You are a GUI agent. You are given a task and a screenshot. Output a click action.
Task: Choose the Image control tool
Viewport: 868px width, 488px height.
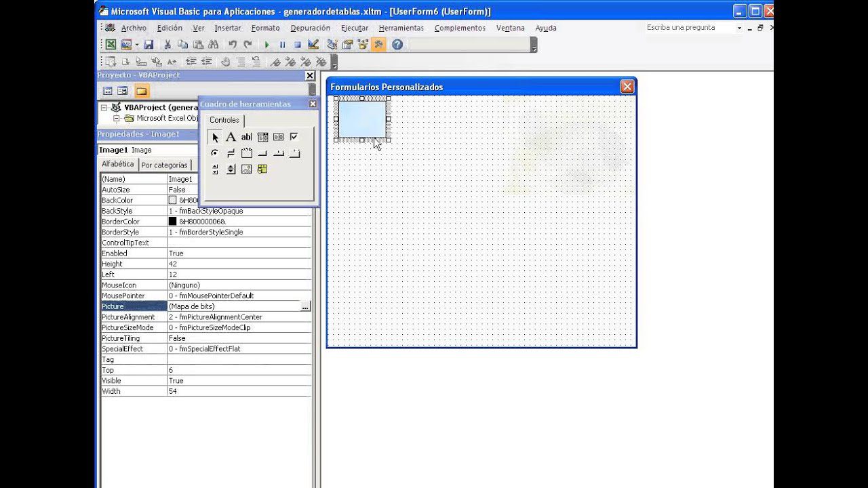(x=246, y=169)
